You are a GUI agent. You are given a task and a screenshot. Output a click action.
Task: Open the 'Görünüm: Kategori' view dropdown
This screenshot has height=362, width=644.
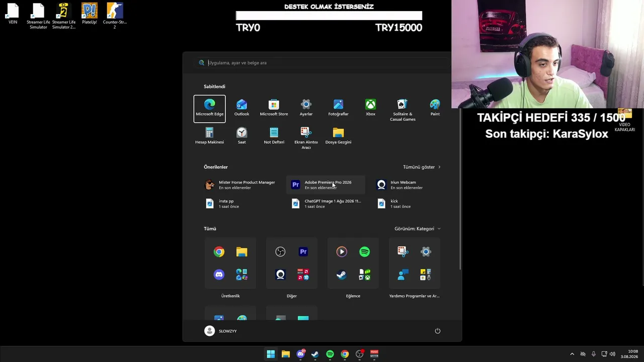pos(418,229)
